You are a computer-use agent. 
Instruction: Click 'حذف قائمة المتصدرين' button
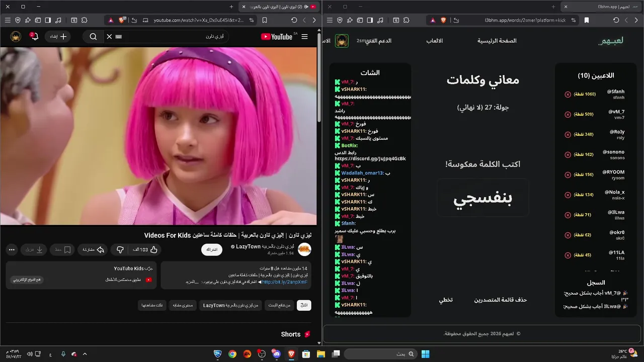coord(501,300)
